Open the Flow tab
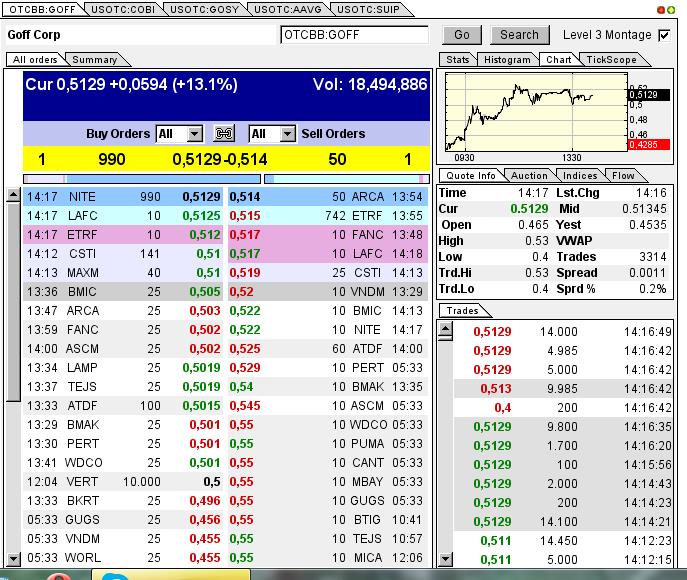Screen dimensions: 687x580 pos(623,176)
